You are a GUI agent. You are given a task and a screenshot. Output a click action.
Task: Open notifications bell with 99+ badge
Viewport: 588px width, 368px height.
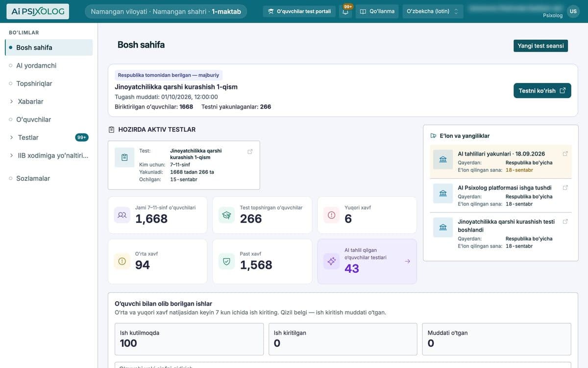pos(345,11)
